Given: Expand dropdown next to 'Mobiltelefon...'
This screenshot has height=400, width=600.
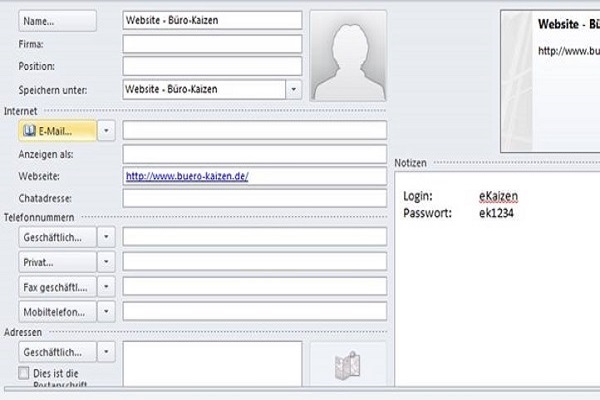Looking at the screenshot, I should point(107,310).
